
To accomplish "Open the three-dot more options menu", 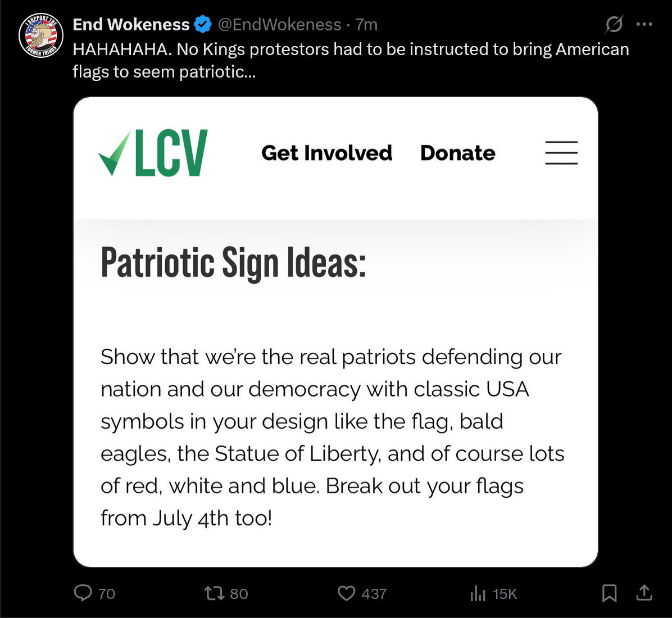I will pos(644,24).
